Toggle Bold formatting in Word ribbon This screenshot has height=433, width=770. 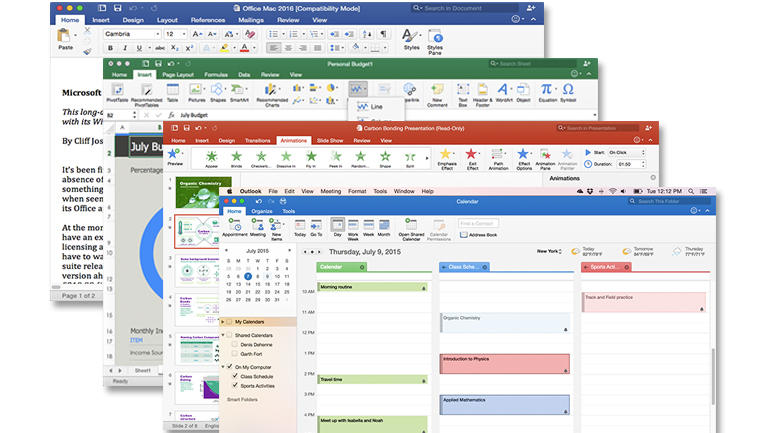(110, 48)
